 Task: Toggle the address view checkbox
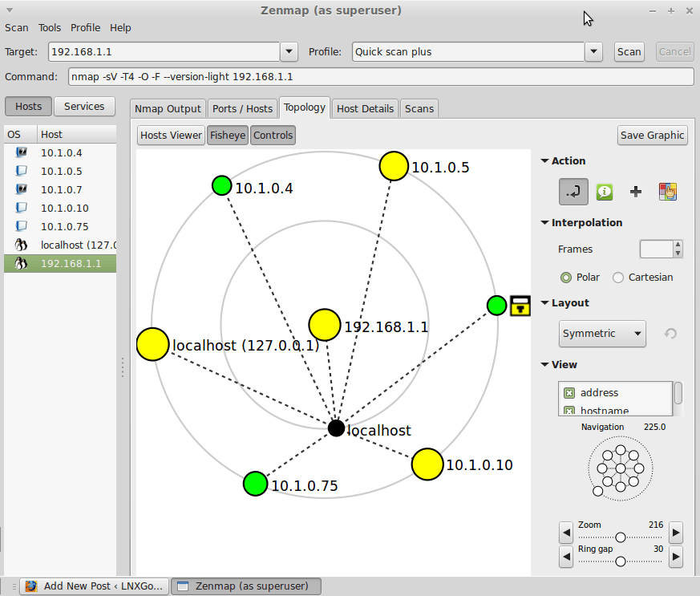click(x=569, y=393)
